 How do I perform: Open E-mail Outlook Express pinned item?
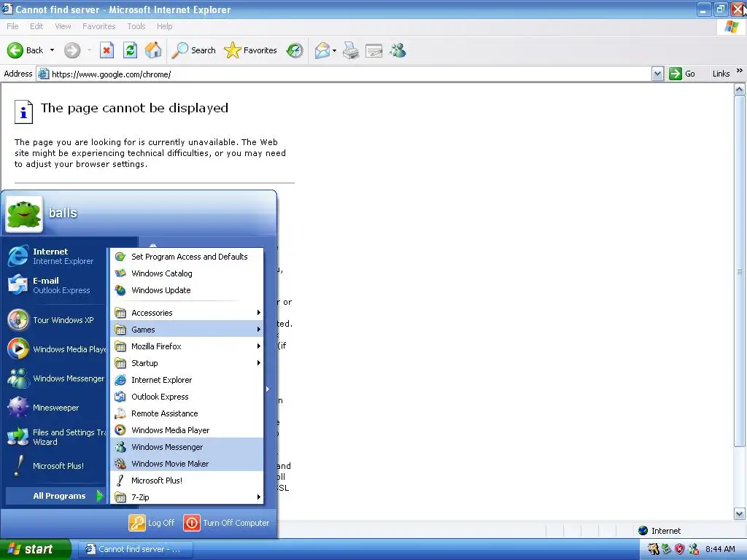pos(55,285)
